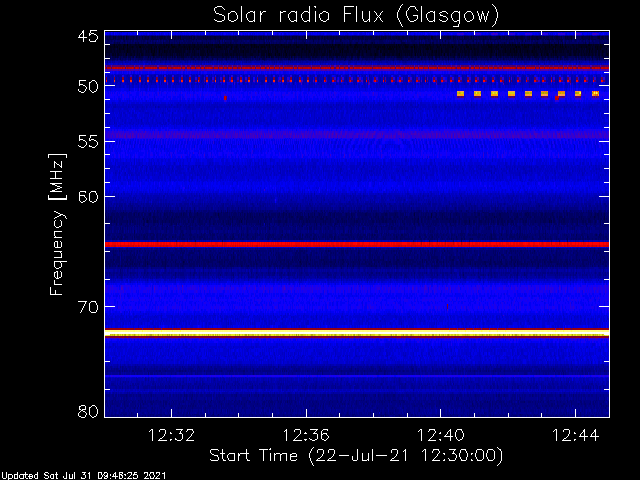Viewport: 640px width, 480px height.
Task: Click the thick red interference band near 64 MHz
Action: [357, 244]
